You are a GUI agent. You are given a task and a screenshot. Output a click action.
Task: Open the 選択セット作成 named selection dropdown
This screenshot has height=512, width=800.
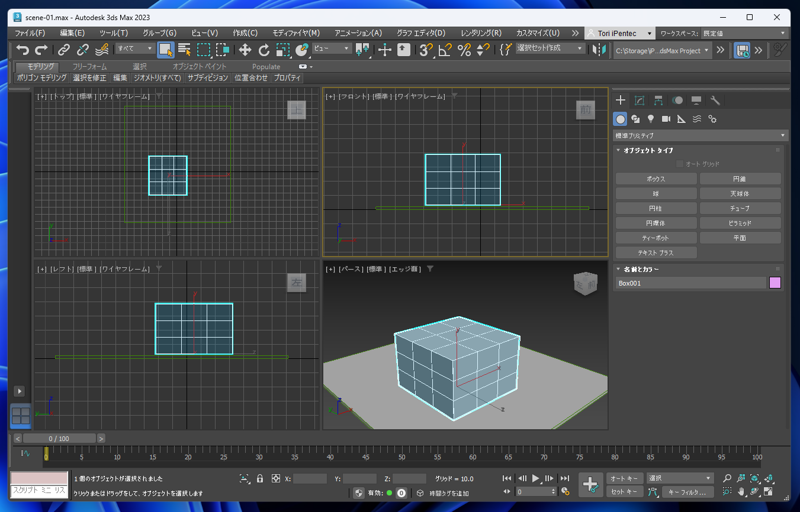coord(550,48)
